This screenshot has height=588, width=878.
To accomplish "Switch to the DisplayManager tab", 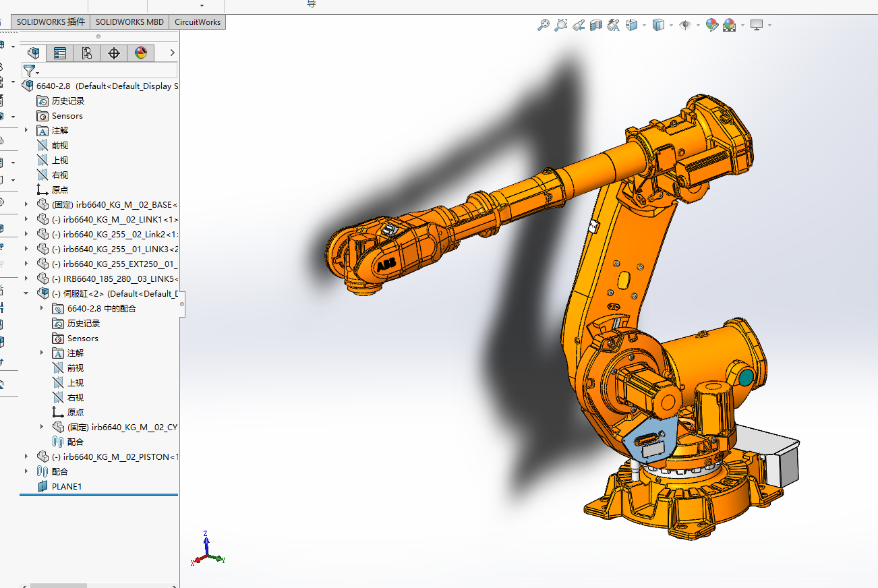I will click(141, 53).
